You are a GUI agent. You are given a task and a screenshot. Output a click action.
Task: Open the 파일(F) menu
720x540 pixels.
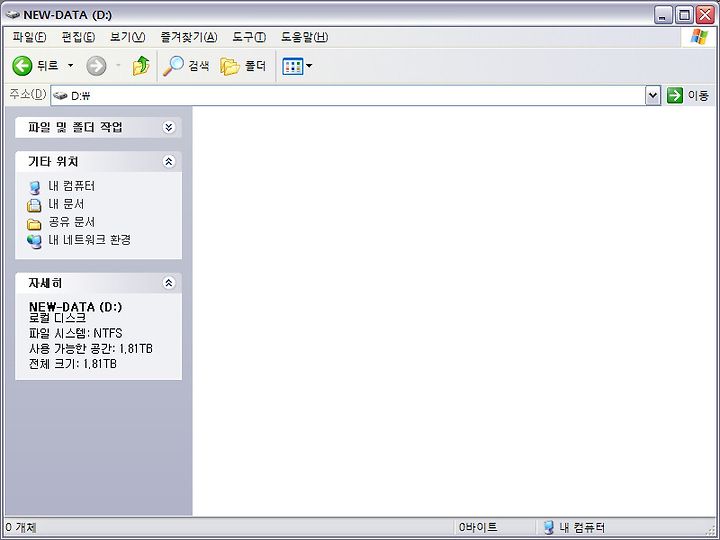click(29, 37)
